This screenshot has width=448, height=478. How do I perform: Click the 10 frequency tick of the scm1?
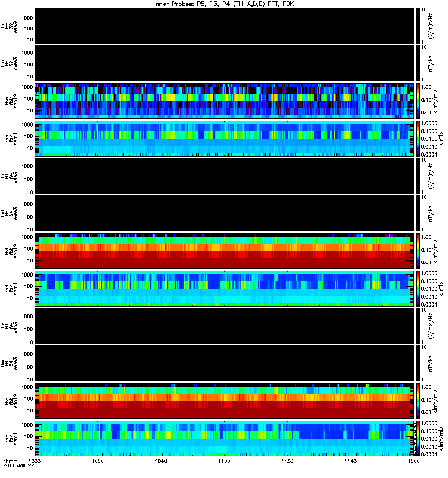coord(30,448)
